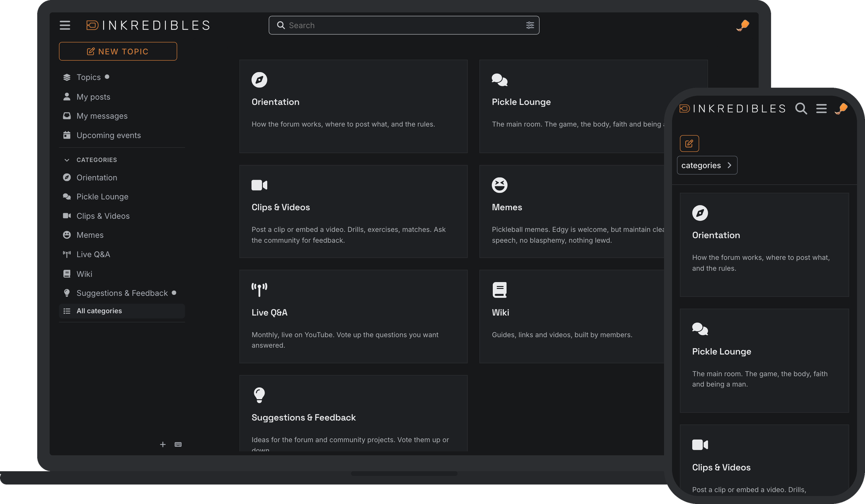Image resolution: width=865 pixels, height=504 pixels.
Task: Tap the Orientation compass icon on phone
Action: pyautogui.click(x=700, y=213)
